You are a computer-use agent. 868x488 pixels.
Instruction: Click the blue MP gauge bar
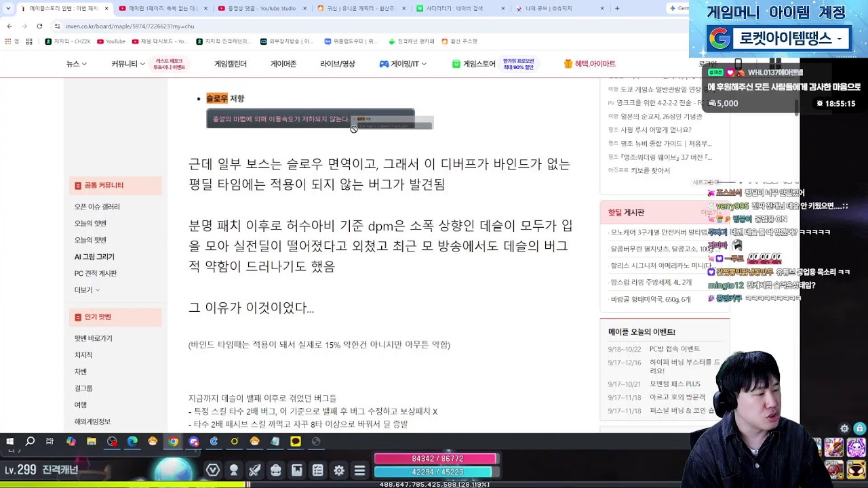[x=436, y=472]
